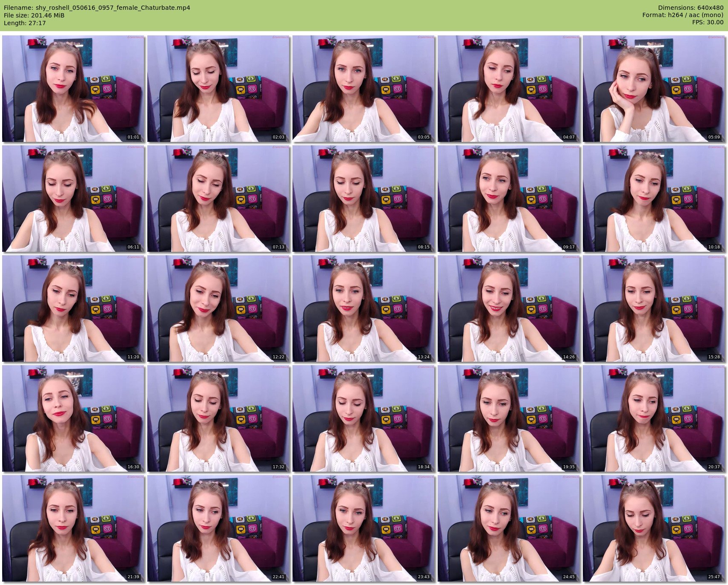The image size is (728, 585).
Task: Select the 11:20 preview frame
Action: 73,308
